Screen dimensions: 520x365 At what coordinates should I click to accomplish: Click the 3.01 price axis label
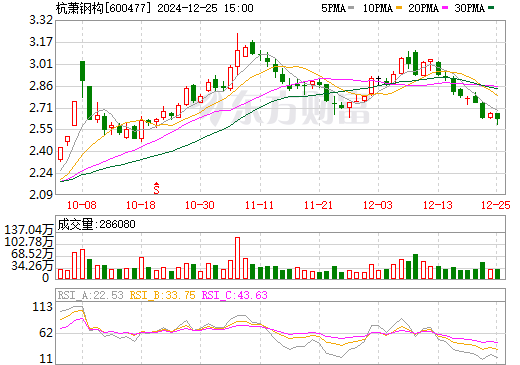(41, 64)
